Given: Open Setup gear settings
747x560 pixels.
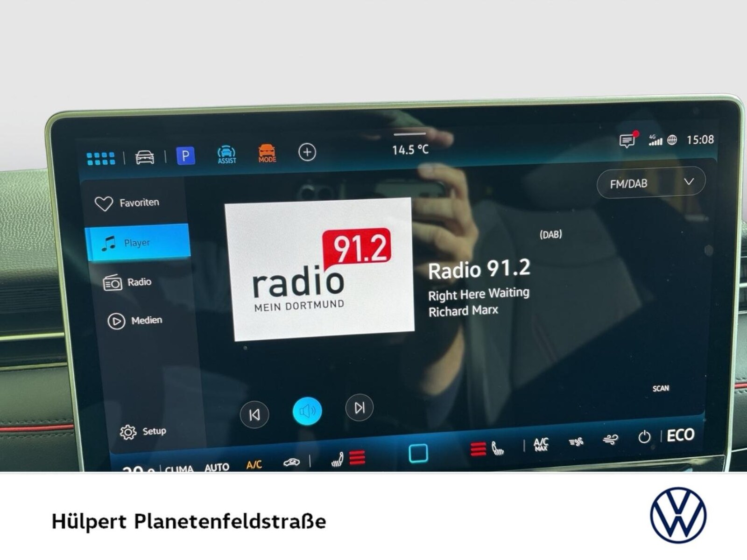Looking at the screenshot, I should (143, 432).
